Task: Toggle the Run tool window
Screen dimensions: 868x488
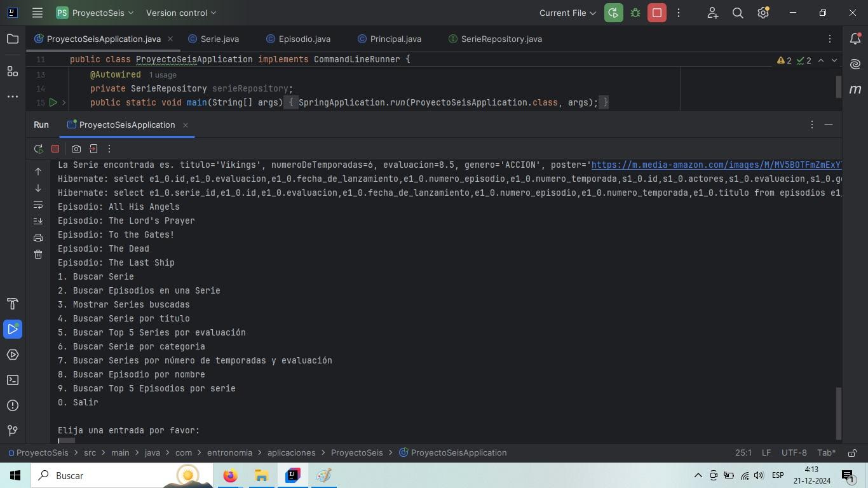Action: click(13, 329)
